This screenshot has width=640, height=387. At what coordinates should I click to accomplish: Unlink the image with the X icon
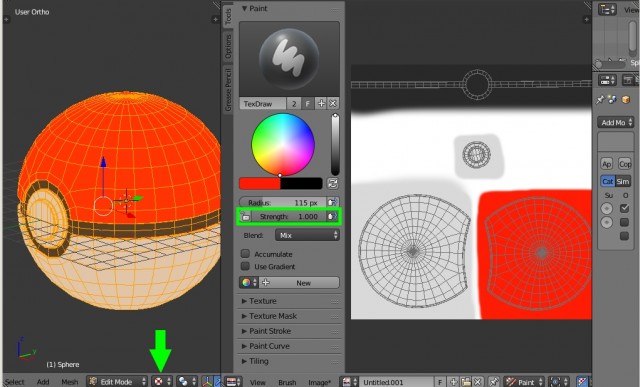tap(478, 382)
